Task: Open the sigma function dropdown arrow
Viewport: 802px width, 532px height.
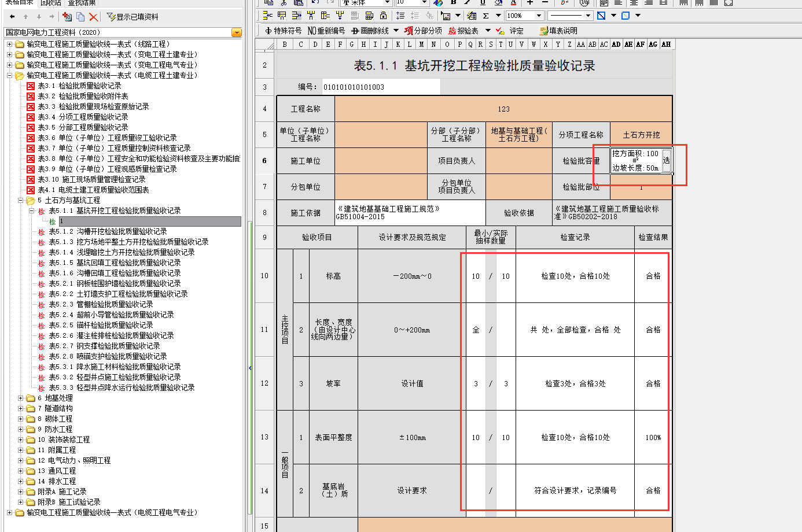Action: click(498, 16)
